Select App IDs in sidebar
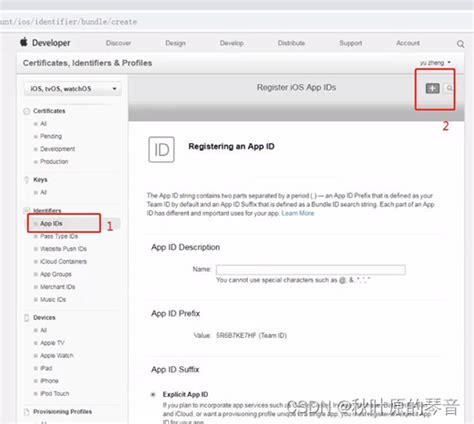The height and width of the screenshot is (424, 474). point(51,224)
